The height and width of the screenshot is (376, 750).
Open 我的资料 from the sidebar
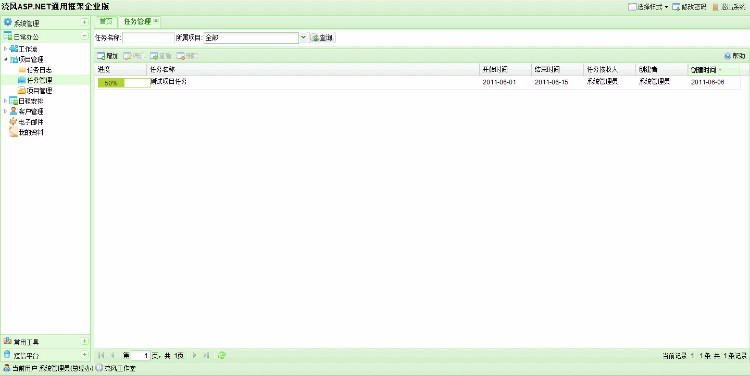click(26, 132)
